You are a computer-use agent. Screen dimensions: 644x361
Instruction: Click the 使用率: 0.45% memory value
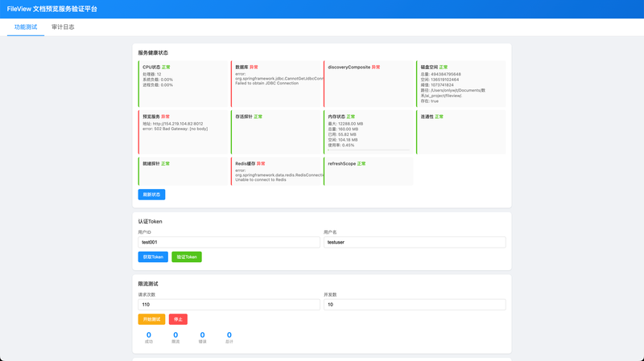pos(341,145)
